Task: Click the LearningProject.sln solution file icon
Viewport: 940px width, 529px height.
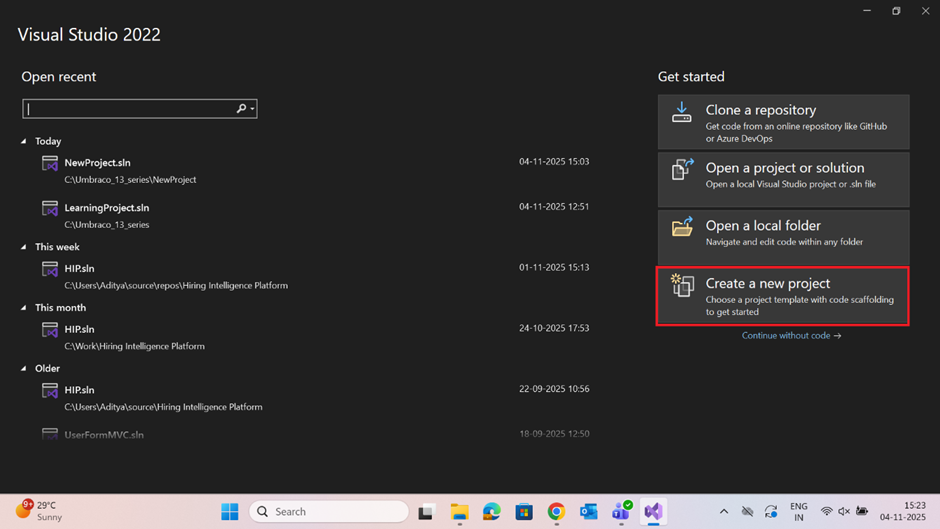Action: pyautogui.click(x=50, y=209)
